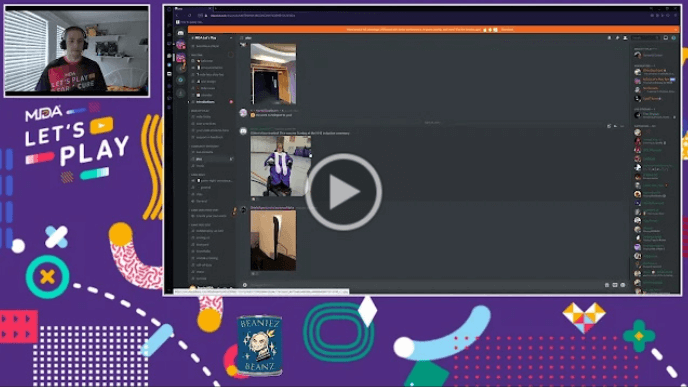
Task: Click the message input field
Action: click(x=423, y=285)
